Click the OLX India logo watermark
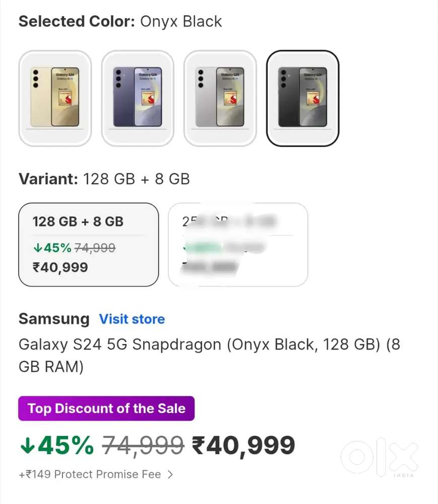This screenshot has width=438, height=504. pyautogui.click(x=379, y=458)
